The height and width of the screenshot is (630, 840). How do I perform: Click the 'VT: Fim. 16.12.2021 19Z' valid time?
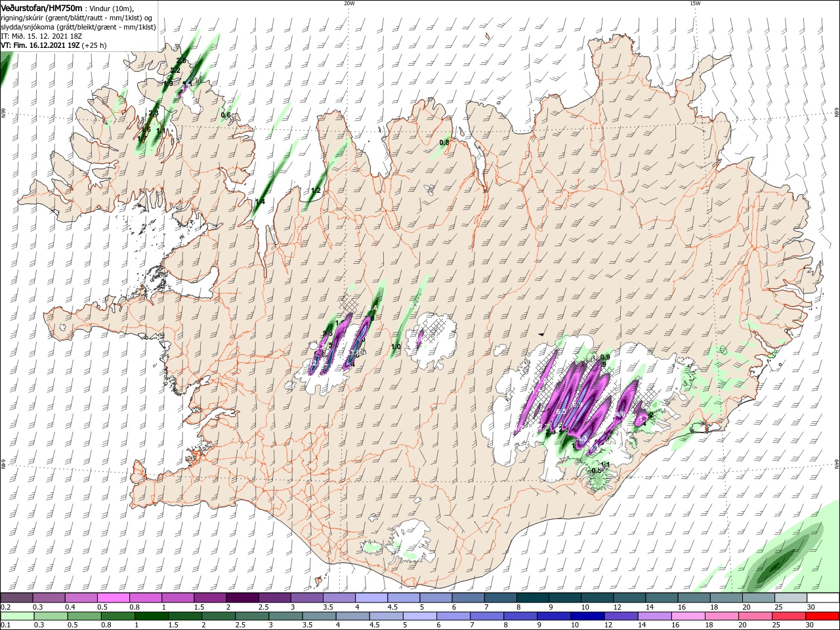pos(40,45)
